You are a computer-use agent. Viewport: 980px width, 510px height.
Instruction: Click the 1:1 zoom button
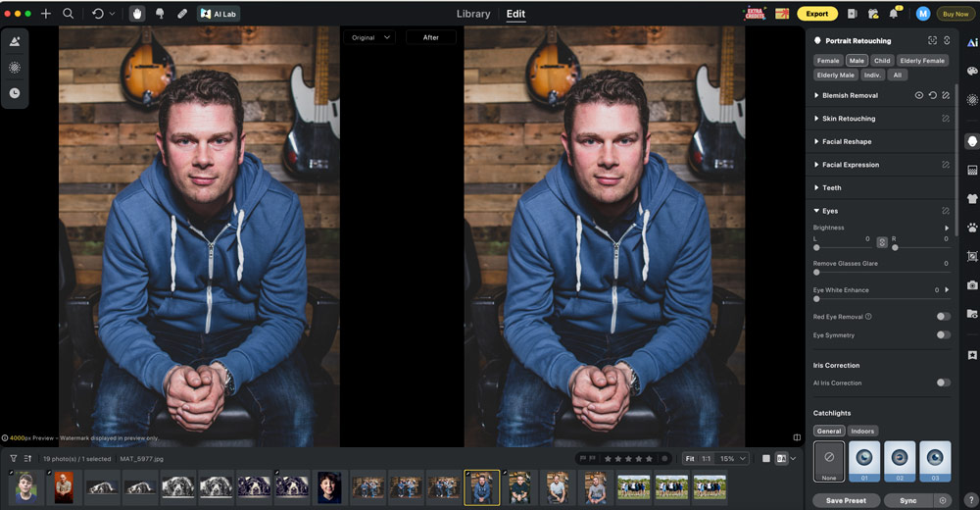tap(707, 459)
